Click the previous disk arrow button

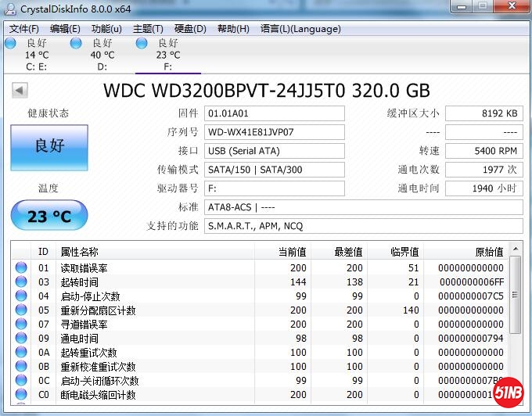[19, 91]
